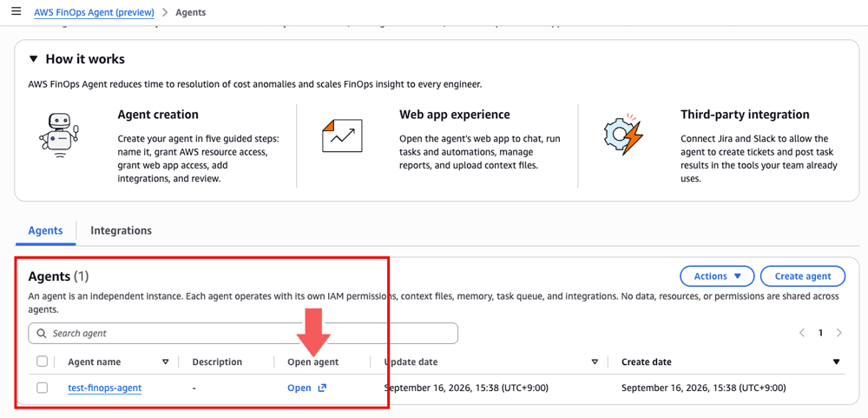Open the hamburger navigation menu
868x418 pixels.
[16, 11]
